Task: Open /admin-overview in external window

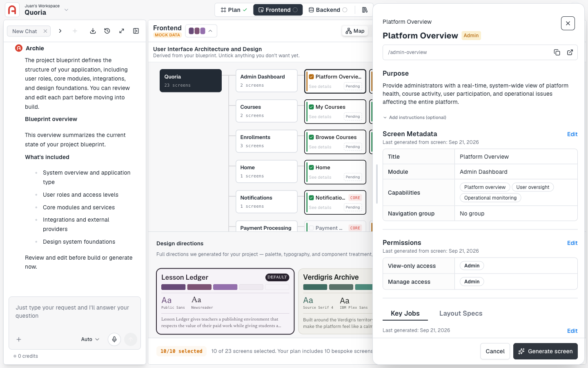Action: tap(570, 52)
